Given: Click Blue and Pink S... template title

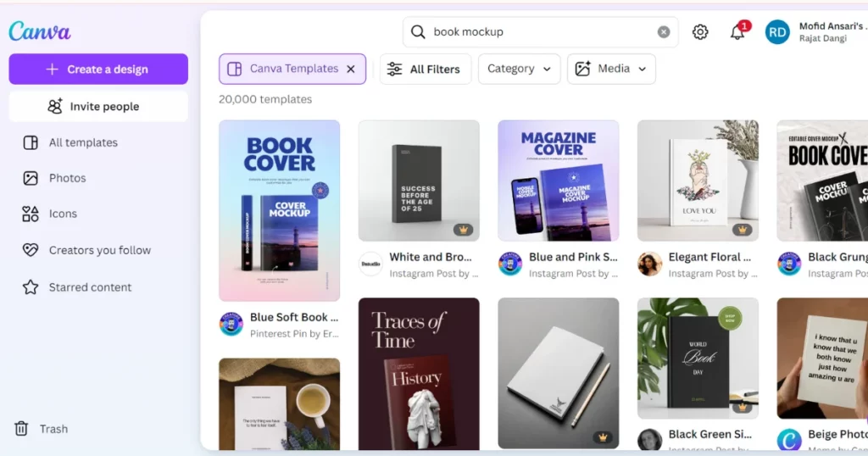Looking at the screenshot, I should [573, 258].
